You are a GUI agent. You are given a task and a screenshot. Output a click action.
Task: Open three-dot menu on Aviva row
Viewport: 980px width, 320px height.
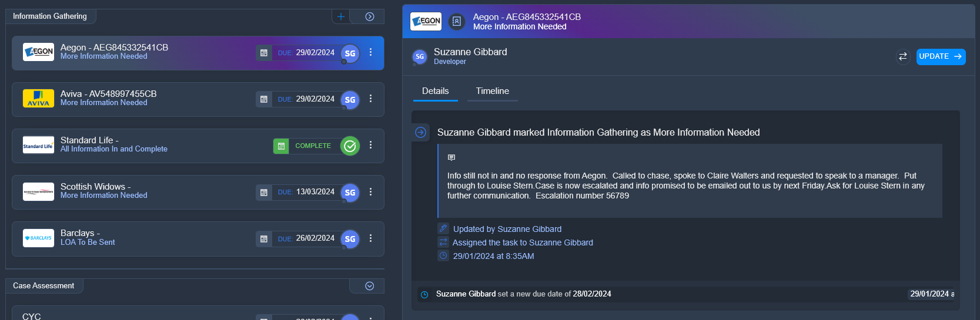370,99
